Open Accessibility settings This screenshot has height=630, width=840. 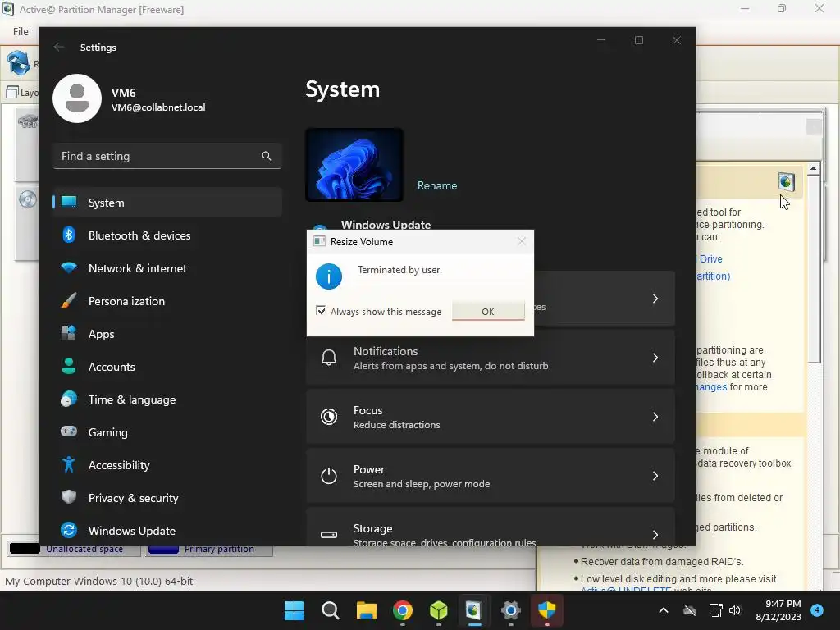(167, 465)
